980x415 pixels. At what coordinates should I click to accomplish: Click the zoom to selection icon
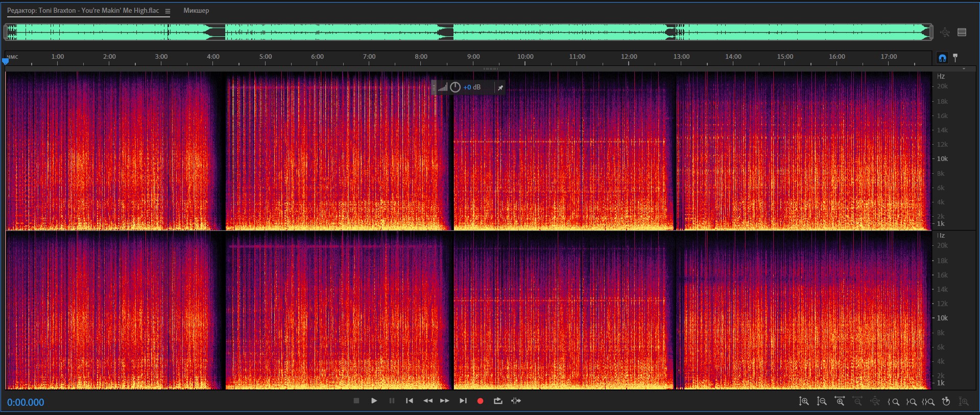tap(928, 402)
